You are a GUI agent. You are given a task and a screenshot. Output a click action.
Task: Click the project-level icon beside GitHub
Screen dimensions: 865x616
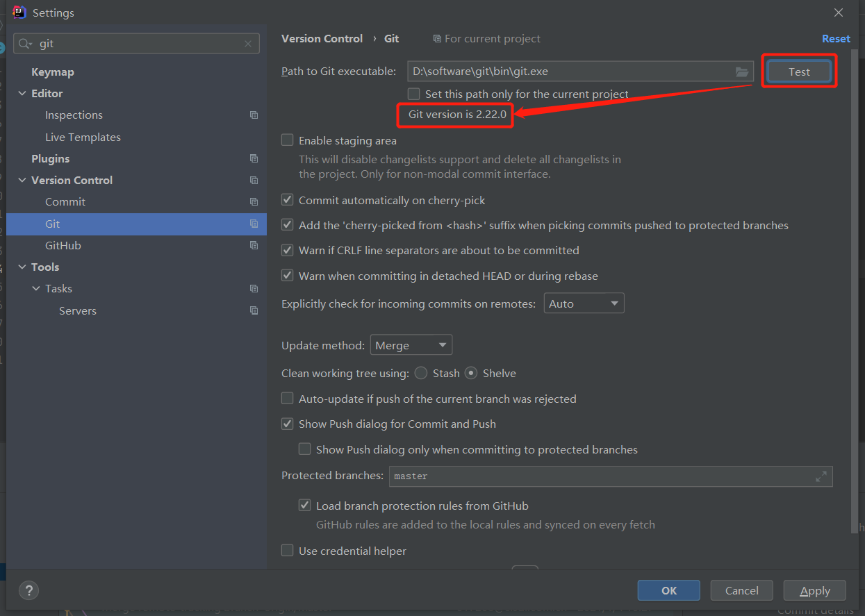[254, 245]
